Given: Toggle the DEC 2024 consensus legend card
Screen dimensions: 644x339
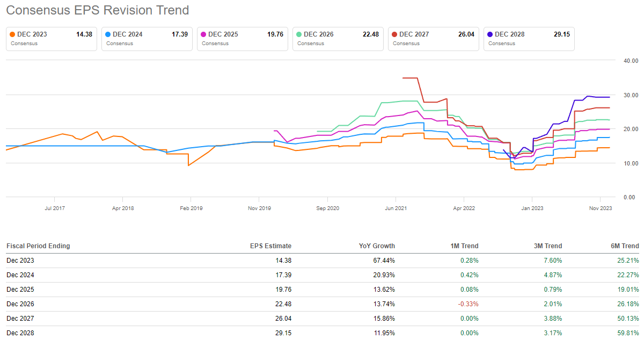Looking at the screenshot, I should click(x=147, y=39).
